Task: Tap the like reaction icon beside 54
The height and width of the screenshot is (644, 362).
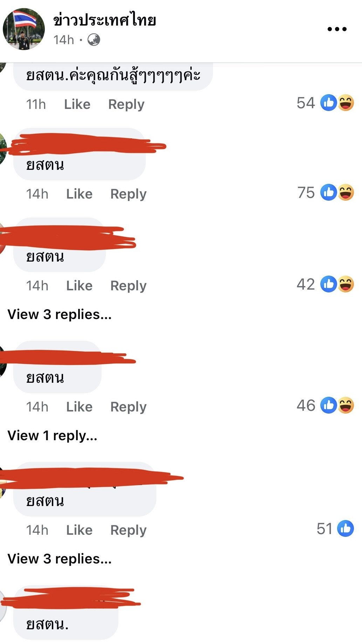Action: click(329, 103)
